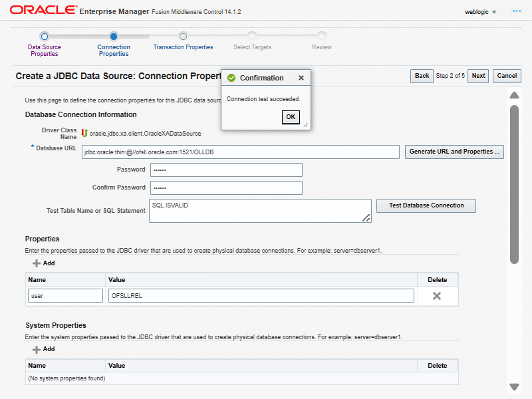Click the Connection Properties step circle

pyautogui.click(x=114, y=37)
